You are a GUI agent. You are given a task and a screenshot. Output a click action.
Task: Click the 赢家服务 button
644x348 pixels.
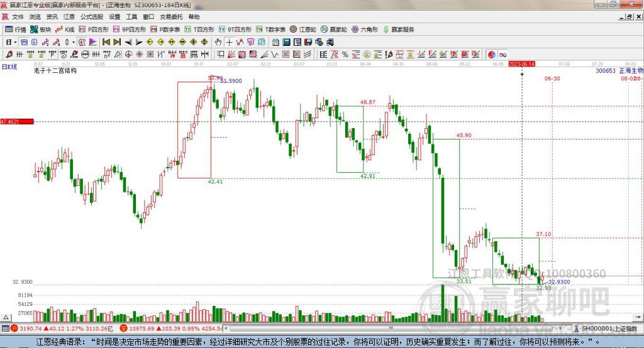(x=398, y=30)
